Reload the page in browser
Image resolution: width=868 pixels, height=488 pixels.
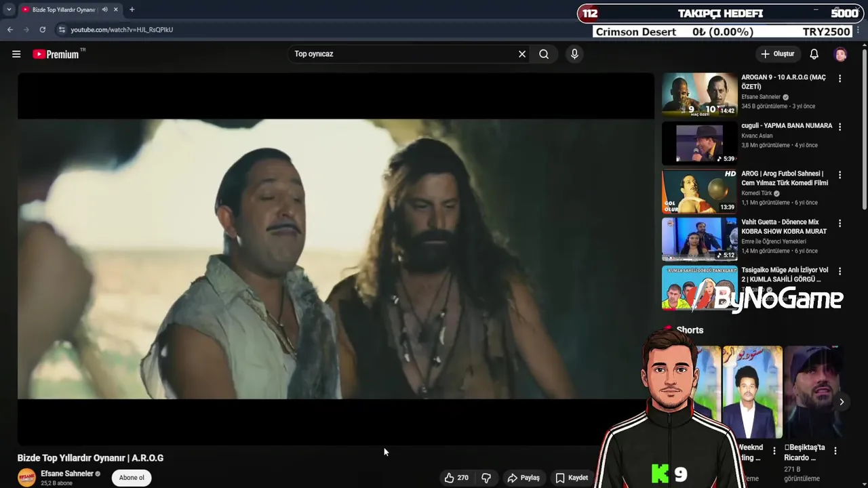click(43, 30)
